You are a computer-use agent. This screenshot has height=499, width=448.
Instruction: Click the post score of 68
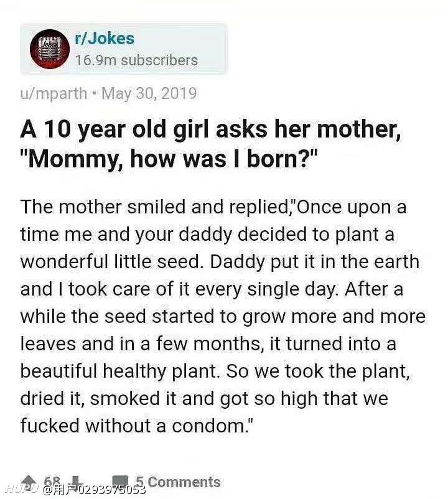(52, 480)
